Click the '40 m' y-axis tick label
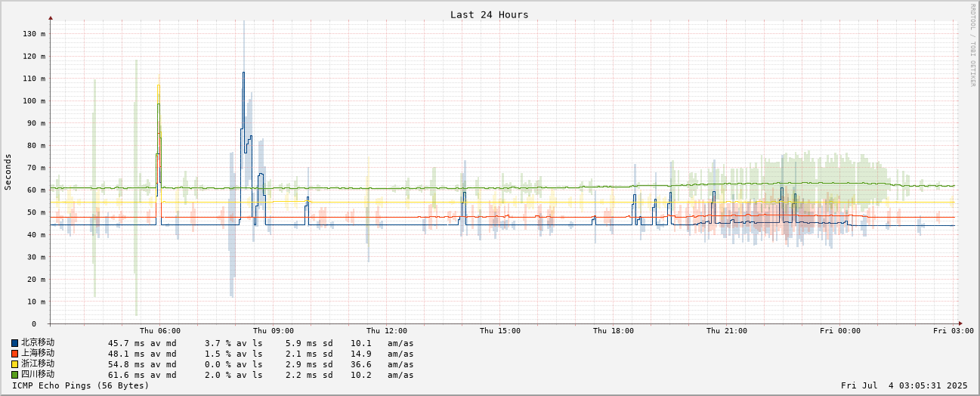Image resolution: width=980 pixels, height=396 pixels. click(x=36, y=234)
